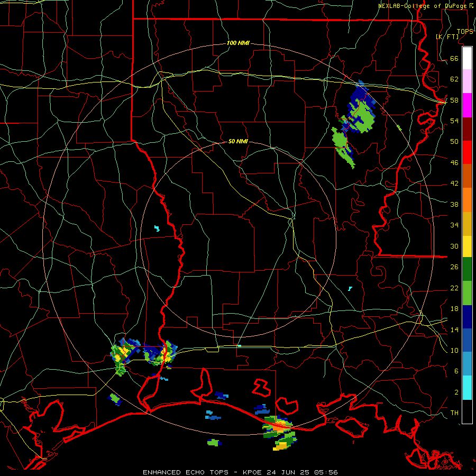Click the "54" legend value
This screenshot has height=476, width=476.
(x=454, y=121)
